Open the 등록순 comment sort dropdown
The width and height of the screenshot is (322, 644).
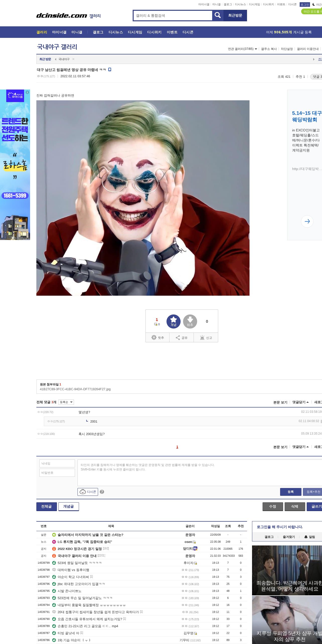66,402
